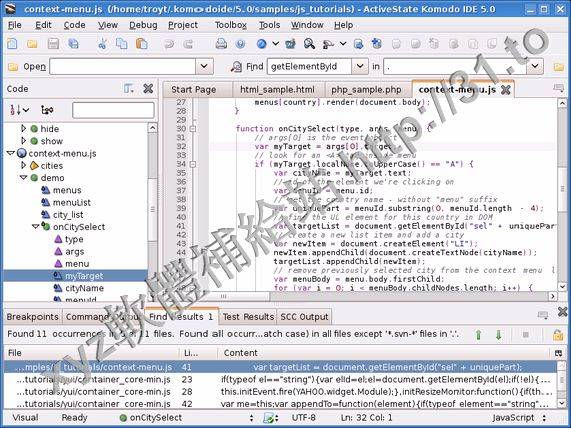
Task: Close the bottom output pane
Action: pyautogui.click(x=562, y=312)
